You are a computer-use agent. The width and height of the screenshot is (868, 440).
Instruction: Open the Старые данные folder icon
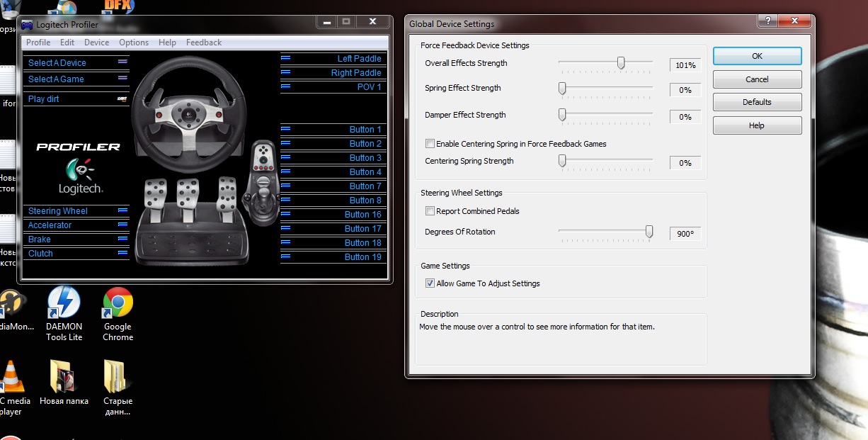point(118,376)
